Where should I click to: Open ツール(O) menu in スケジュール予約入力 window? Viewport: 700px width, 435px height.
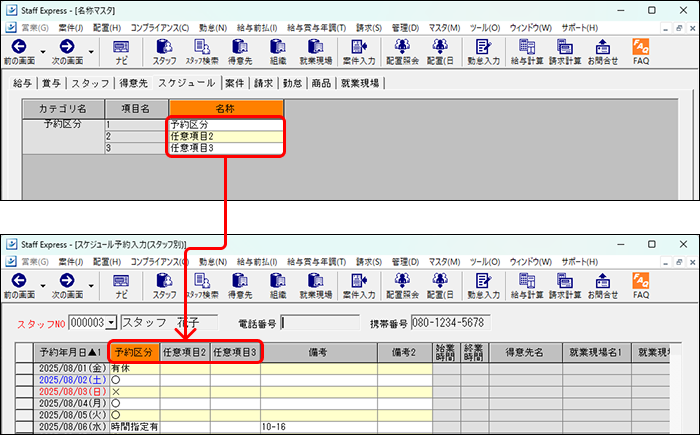coord(484,262)
